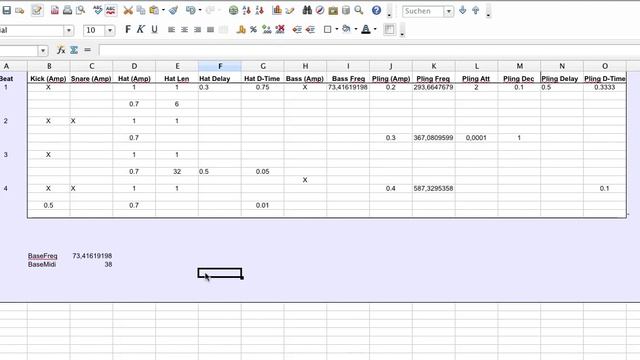Find next with the down arrow
The height and width of the screenshot is (360, 640).
pos(462,11)
